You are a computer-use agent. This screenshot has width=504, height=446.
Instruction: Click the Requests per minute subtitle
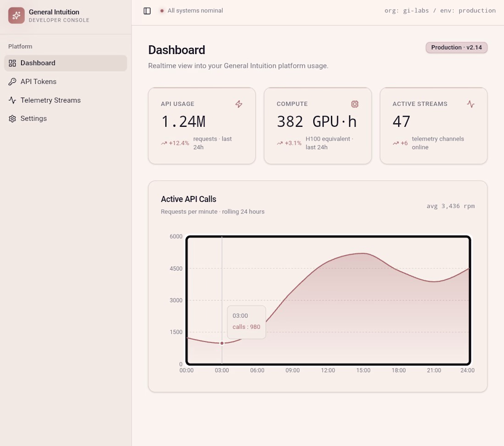[213, 212]
